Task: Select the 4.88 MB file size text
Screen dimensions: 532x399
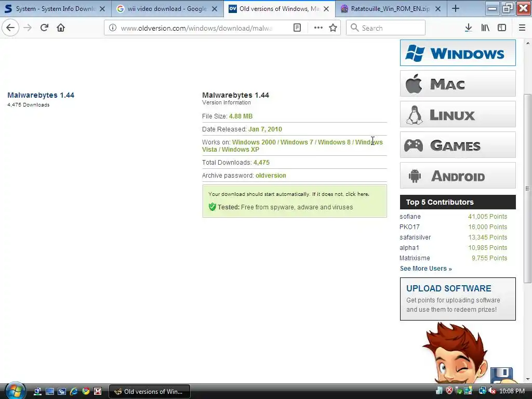Action: tap(241, 116)
